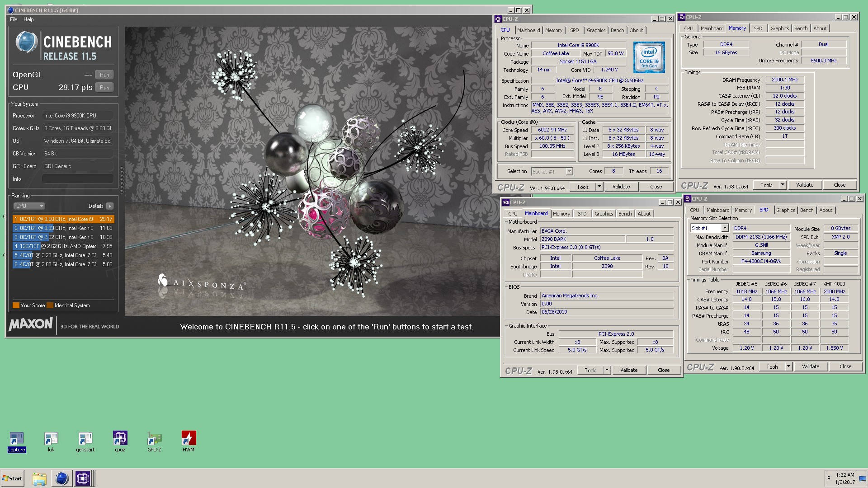Image resolution: width=868 pixels, height=488 pixels.
Task: Launch the HWM desktop icon
Action: point(189,441)
